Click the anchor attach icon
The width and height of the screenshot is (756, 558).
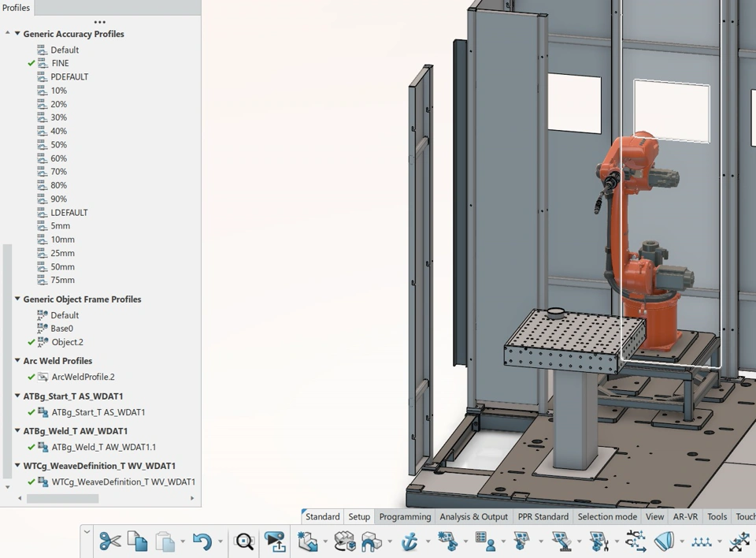point(409,541)
